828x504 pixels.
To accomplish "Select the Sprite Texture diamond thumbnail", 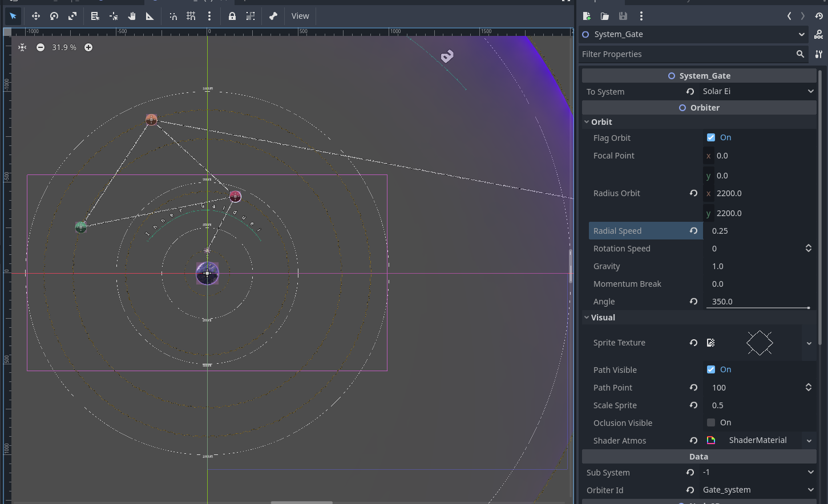I will pos(760,343).
